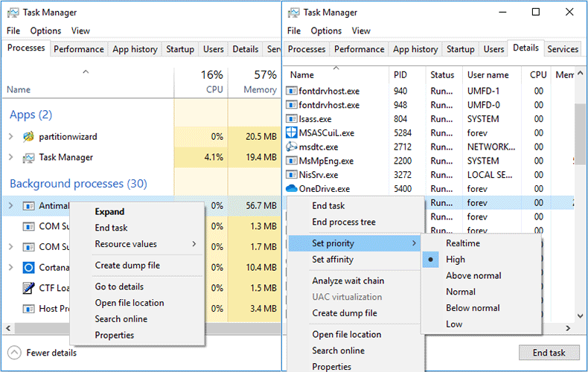Choose End process tree
Viewport: 588px width, 372px height.
coord(344,222)
